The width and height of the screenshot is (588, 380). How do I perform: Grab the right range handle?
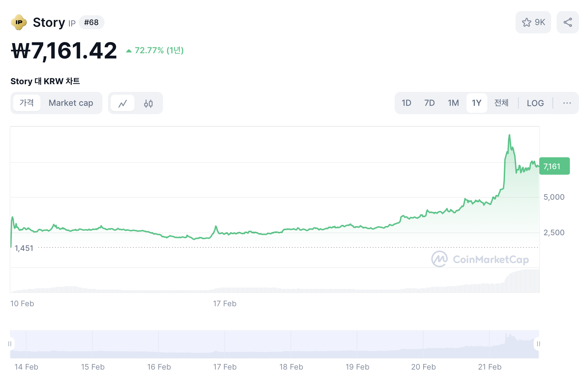point(538,344)
